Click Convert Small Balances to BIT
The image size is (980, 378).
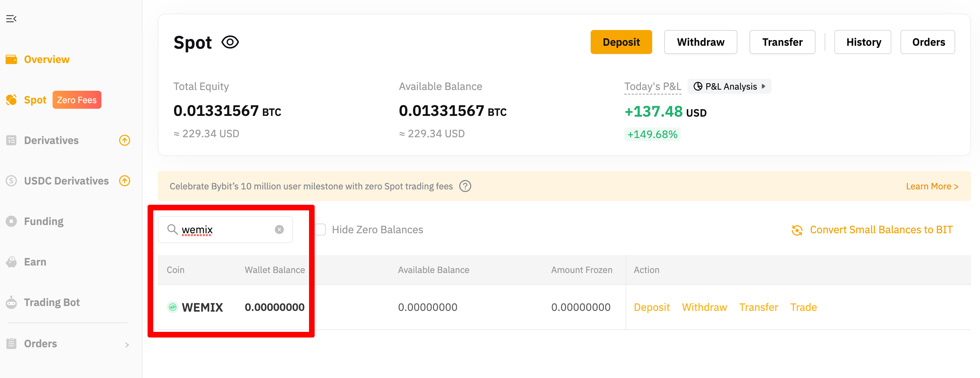pos(881,230)
